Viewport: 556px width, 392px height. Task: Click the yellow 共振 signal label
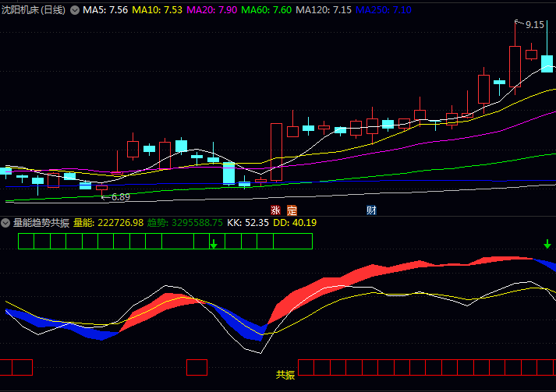tap(285, 375)
